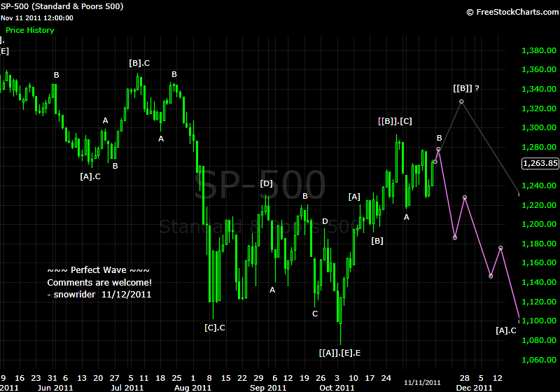Click the 1,200.00 price axis label
Screen dimensions: 560x392
click(x=539, y=224)
